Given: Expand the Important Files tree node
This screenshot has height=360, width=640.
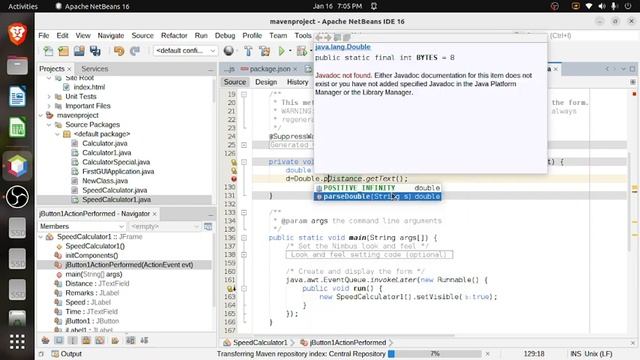Looking at the screenshot, I should pos(49,106).
